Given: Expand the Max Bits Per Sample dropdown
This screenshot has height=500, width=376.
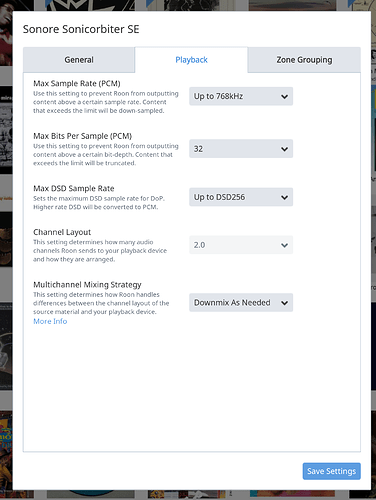Looking at the screenshot, I should pos(241,149).
